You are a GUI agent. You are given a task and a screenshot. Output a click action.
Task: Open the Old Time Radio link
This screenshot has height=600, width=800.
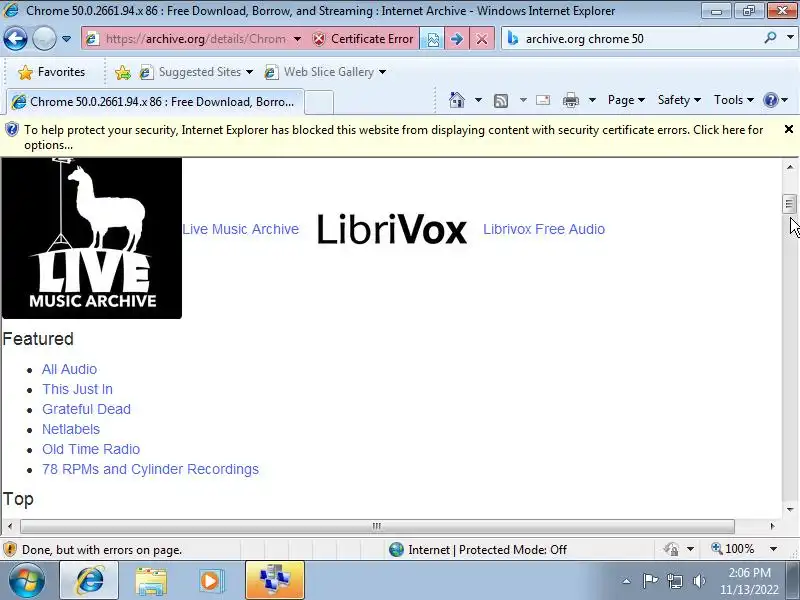click(91, 449)
